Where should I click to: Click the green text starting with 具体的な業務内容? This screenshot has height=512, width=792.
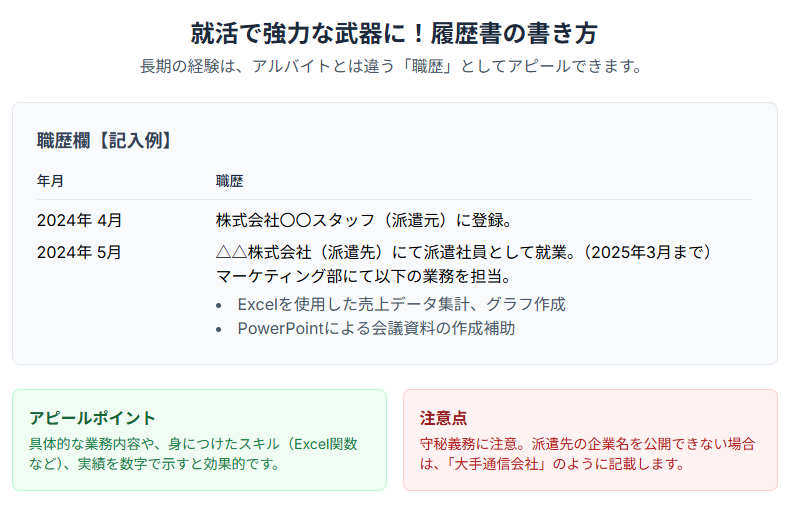(x=192, y=453)
